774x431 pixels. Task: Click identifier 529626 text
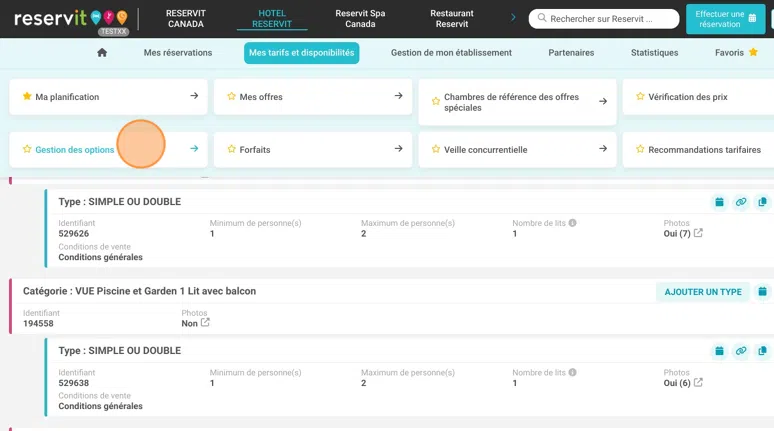74,234
